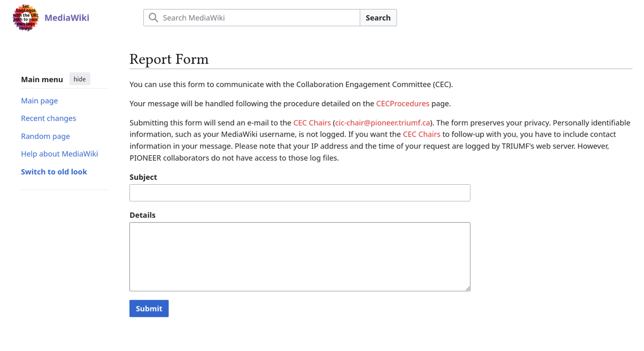Click the Report Form page heading

click(169, 59)
